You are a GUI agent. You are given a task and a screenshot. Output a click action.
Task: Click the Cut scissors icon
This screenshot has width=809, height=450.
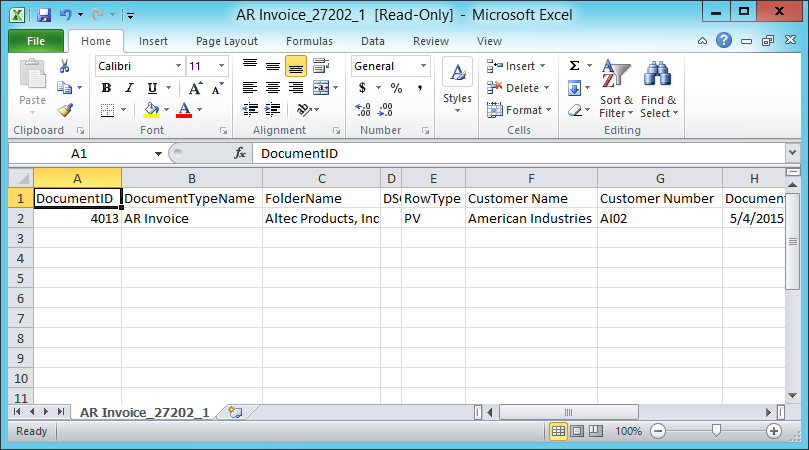[64, 66]
